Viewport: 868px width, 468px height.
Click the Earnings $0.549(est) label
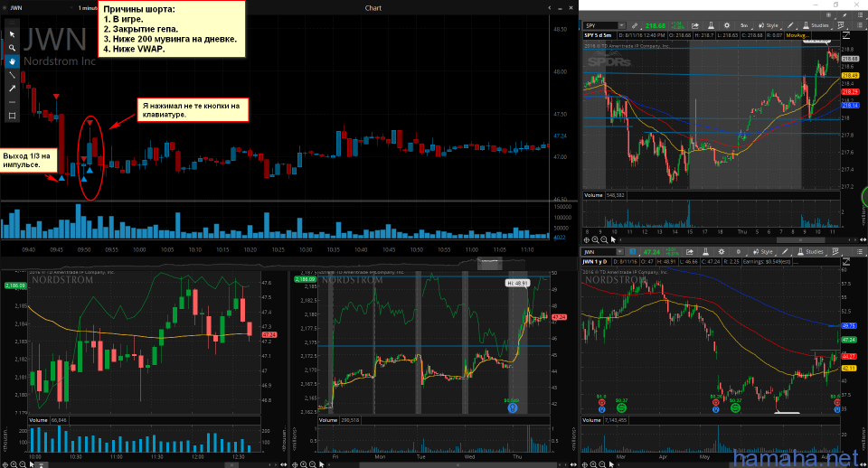click(x=768, y=262)
